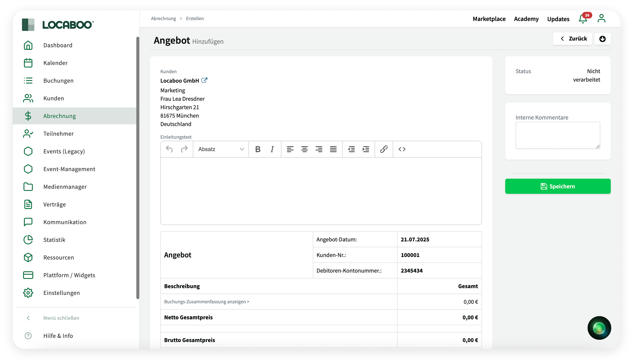Click the Zurück button
This screenshot has height=364, width=633.
click(x=572, y=39)
